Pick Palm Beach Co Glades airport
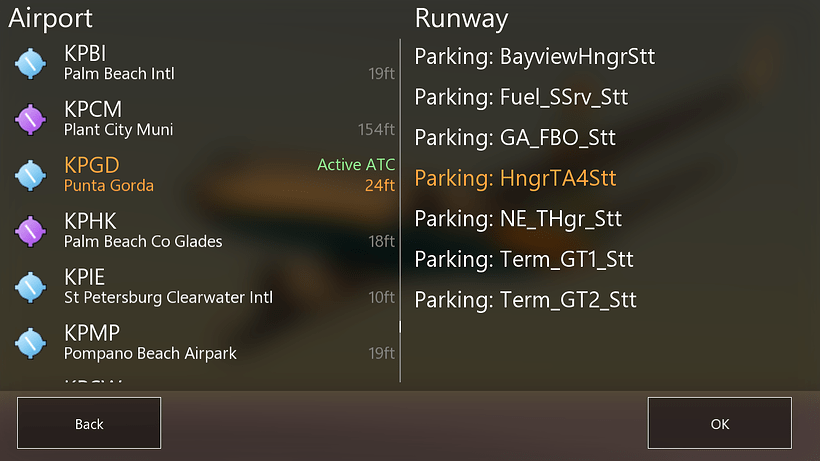Screen dimensions: 820x461 point(200,231)
